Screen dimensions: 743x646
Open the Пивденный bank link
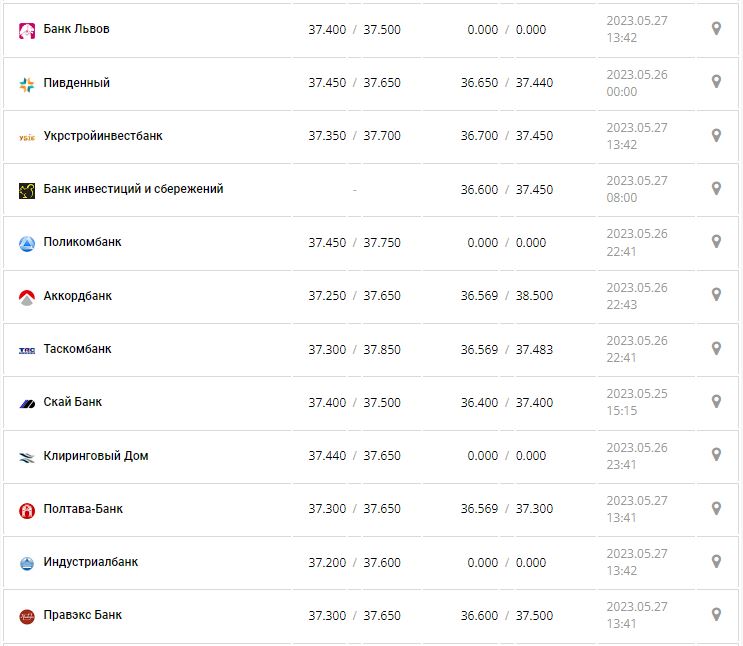[x=77, y=83]
